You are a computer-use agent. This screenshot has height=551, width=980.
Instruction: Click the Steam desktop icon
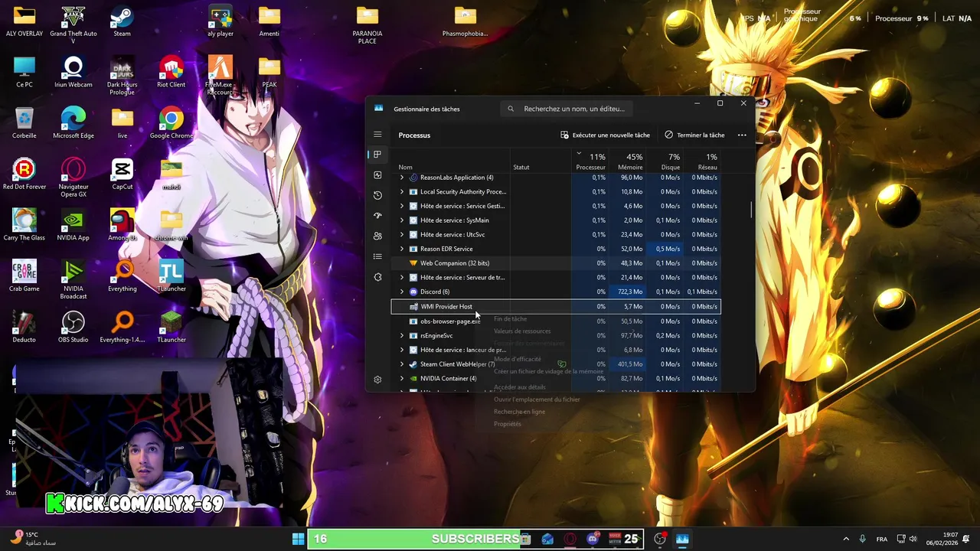click(x=122, y=21)
